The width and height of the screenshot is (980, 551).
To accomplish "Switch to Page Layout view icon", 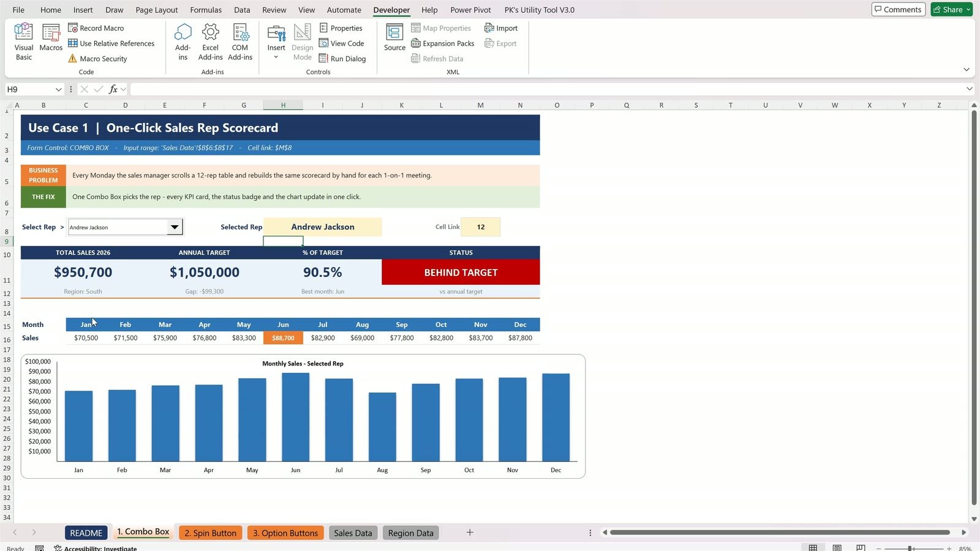I will point(837,548).
